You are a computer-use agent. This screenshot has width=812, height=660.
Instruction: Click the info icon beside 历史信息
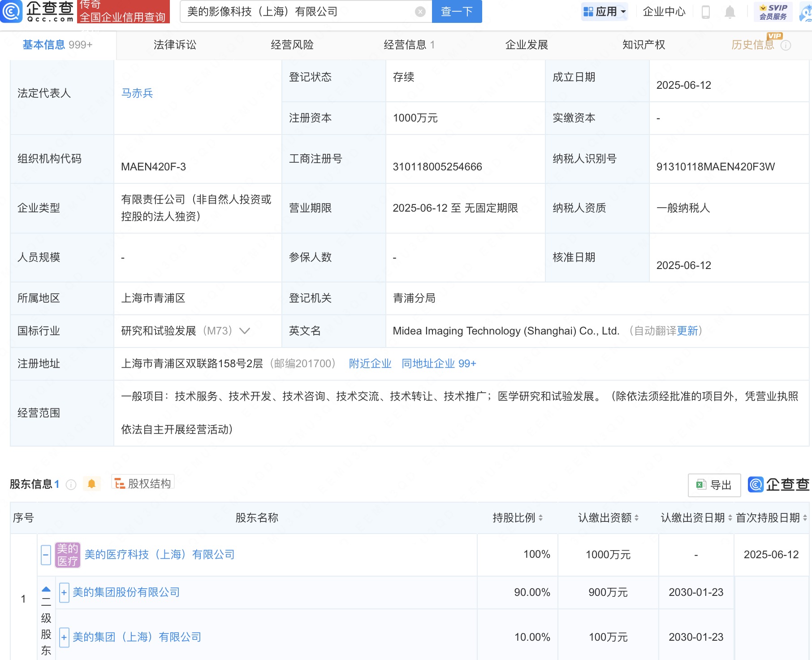pos(786,45)
